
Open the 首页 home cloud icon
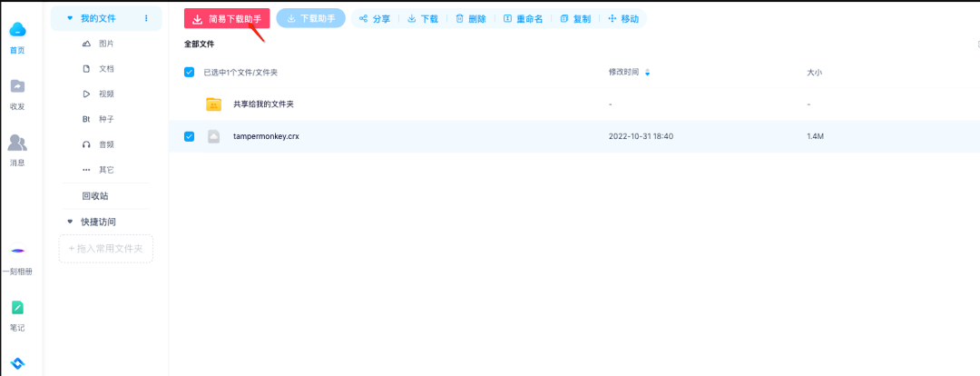pos(17,29)
